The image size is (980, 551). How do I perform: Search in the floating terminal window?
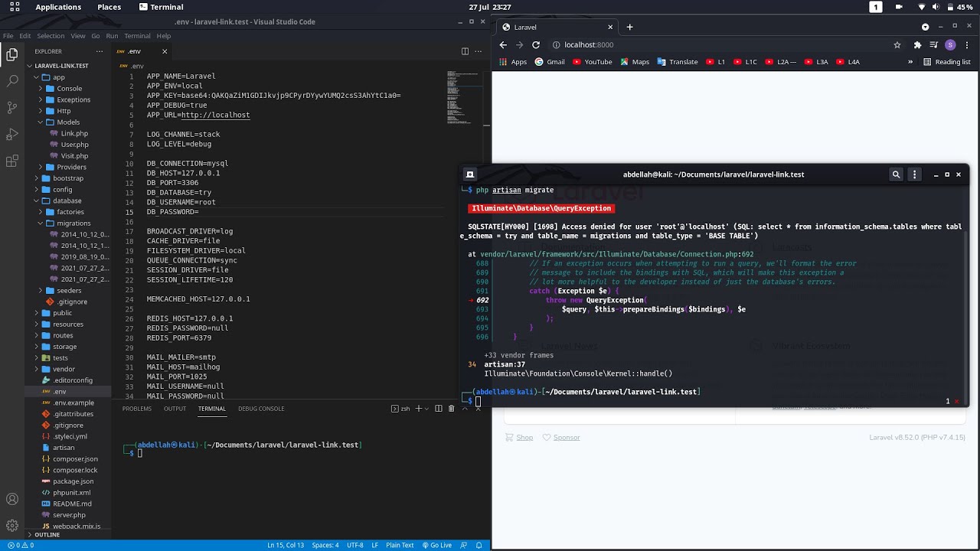click(896, 174)
